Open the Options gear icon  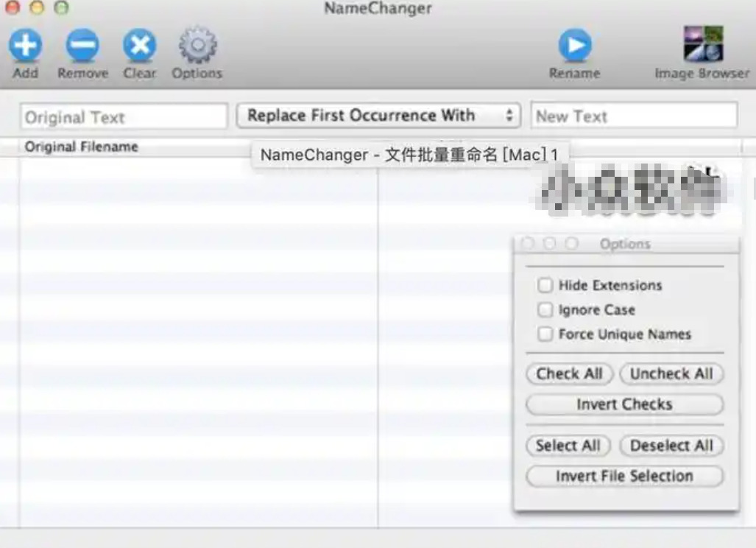click(198, 46)
